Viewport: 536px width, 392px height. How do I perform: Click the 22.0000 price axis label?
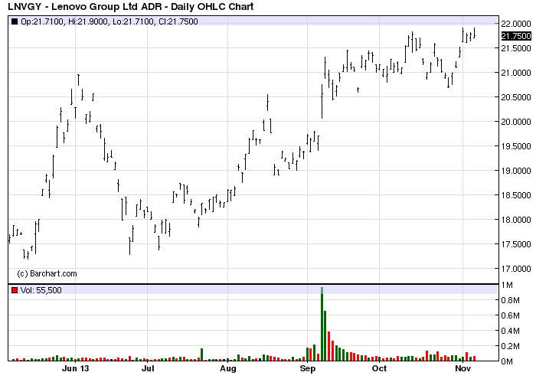pyautogui.click(x=516, y=24)
